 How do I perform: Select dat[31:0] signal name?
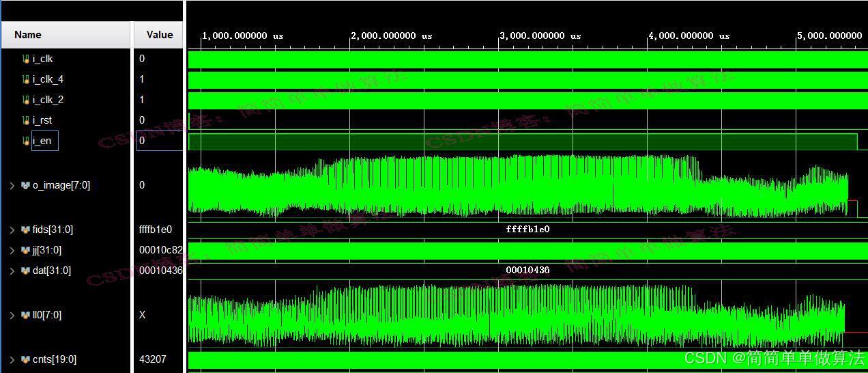[x=52, y=271]
